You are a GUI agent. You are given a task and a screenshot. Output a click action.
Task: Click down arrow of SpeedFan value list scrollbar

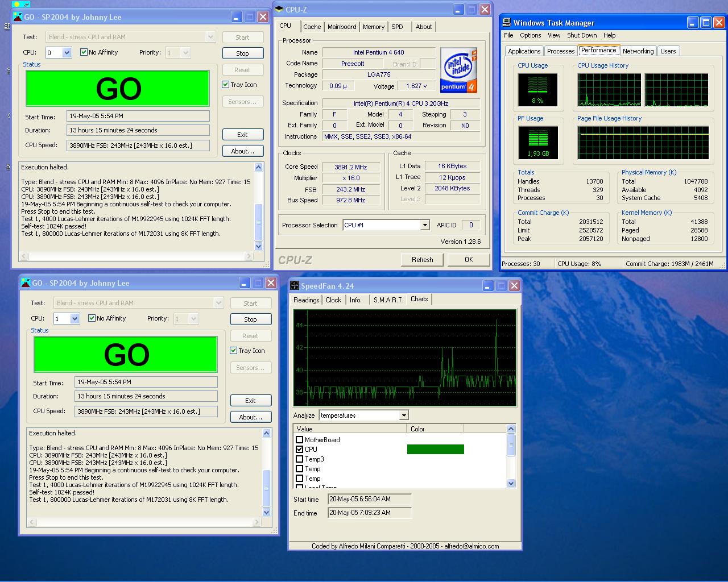pyautogui.click(x=511, y=483)
